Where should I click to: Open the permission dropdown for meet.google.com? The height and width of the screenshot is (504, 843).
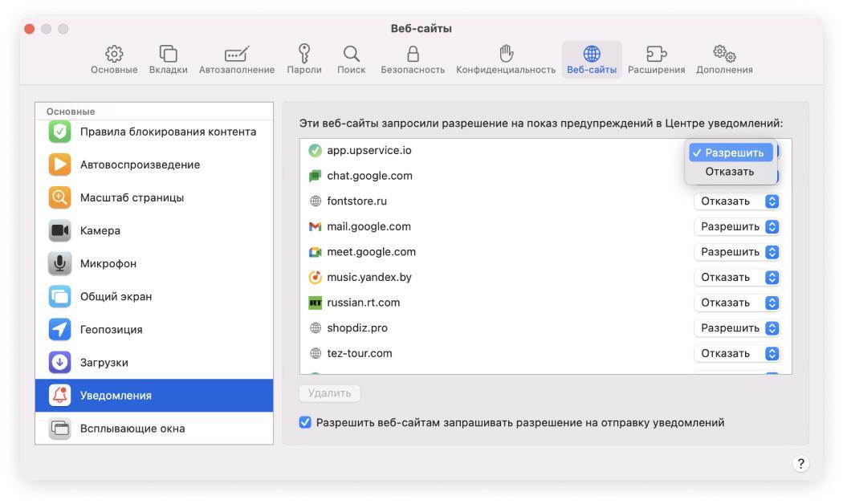click(x=737, y=251)
